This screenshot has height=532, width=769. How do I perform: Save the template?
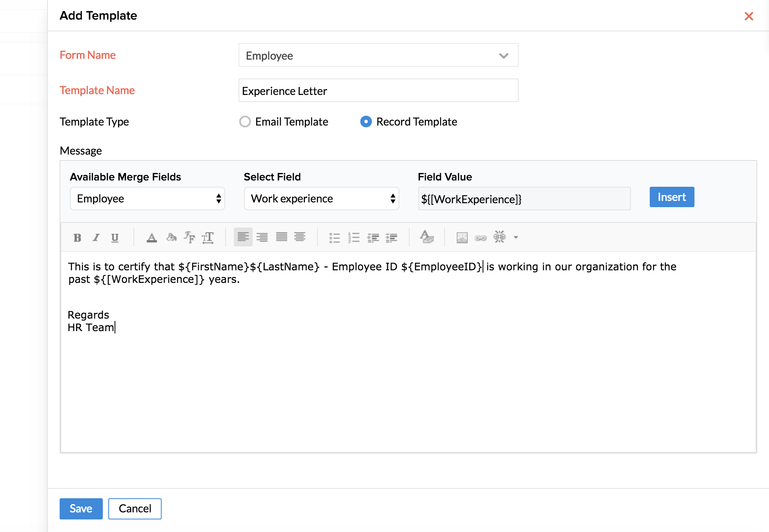[x=81, y=508]
